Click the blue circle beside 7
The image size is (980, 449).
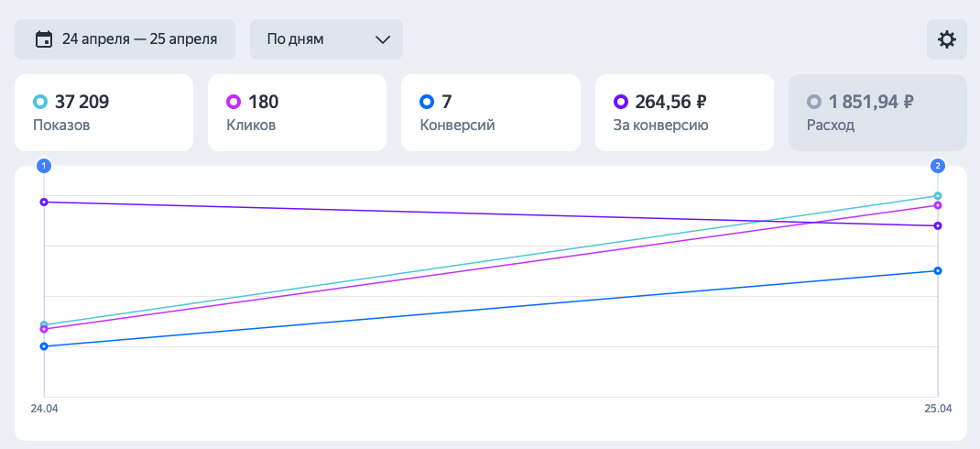[x=426, y=102]
